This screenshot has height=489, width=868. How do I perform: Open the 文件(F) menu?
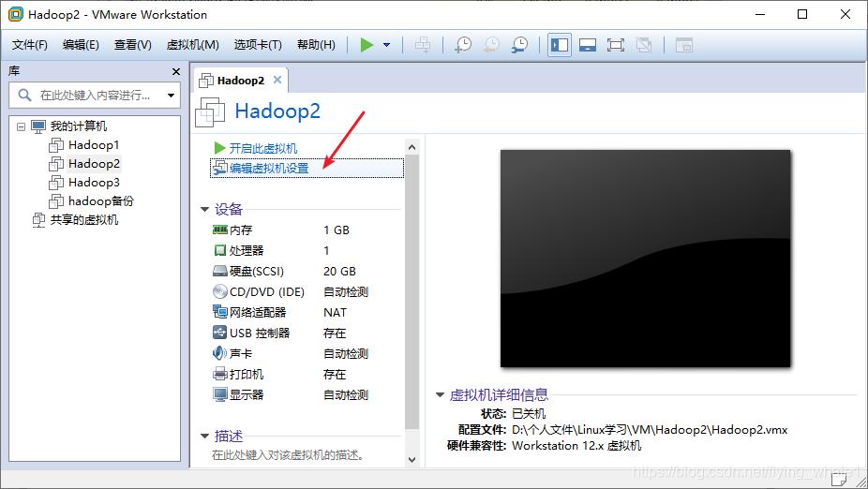[x=30, y=45]
